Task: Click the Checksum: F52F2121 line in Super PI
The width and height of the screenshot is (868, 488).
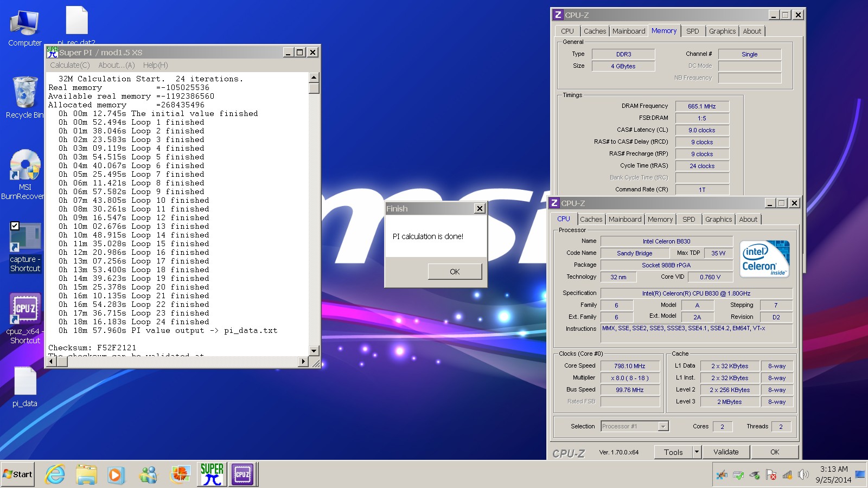Action: coord(92,348)
